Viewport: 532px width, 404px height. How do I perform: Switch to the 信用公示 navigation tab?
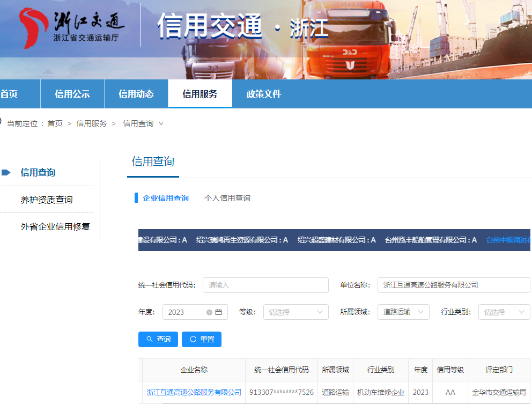coord(72,93)
